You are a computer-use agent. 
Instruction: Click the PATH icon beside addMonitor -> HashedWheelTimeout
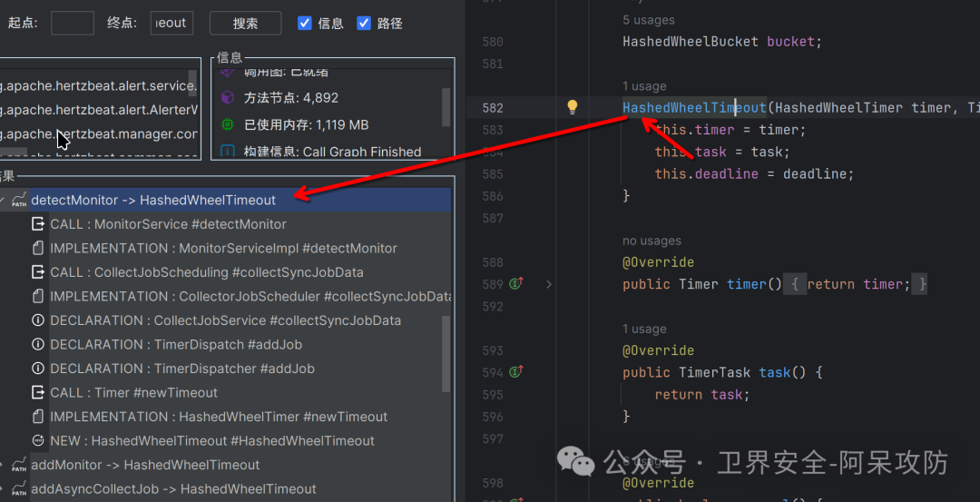(x=19, y=465)
